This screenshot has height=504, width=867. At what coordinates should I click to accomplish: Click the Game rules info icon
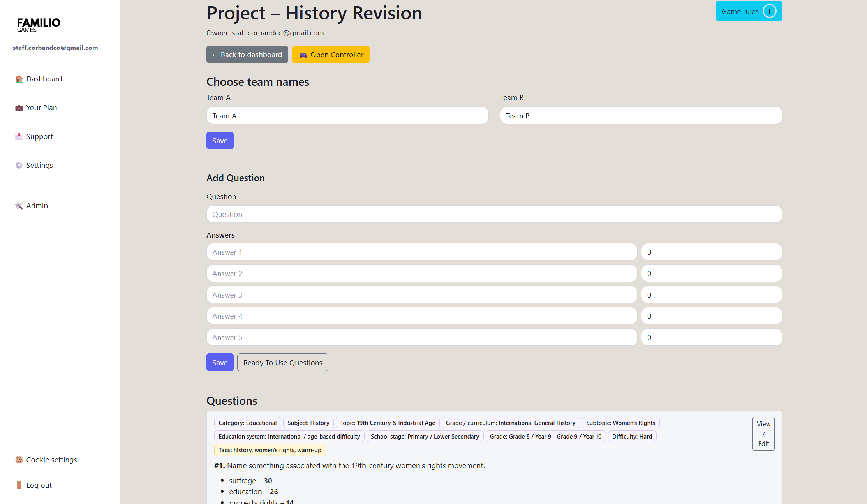769,11
